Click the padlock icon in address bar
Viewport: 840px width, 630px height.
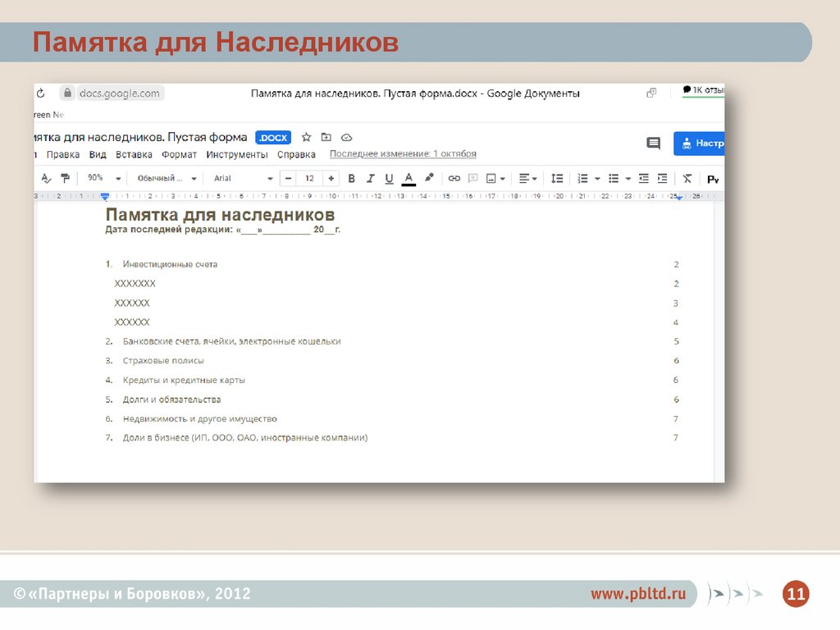coord(67,94)
